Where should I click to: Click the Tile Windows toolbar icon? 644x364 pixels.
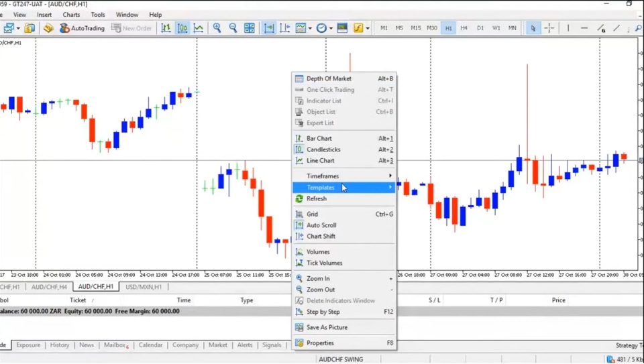click(x=250, y=28)
